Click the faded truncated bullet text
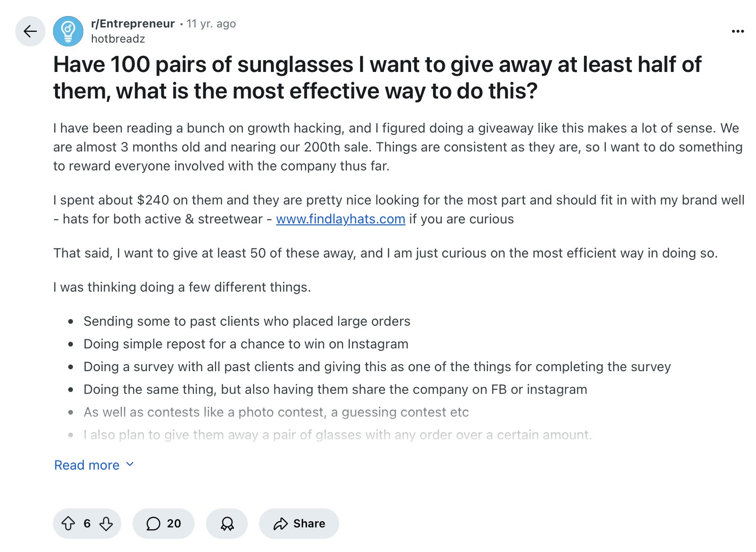Viewport: 756px width, 552px height. [337, 435]
